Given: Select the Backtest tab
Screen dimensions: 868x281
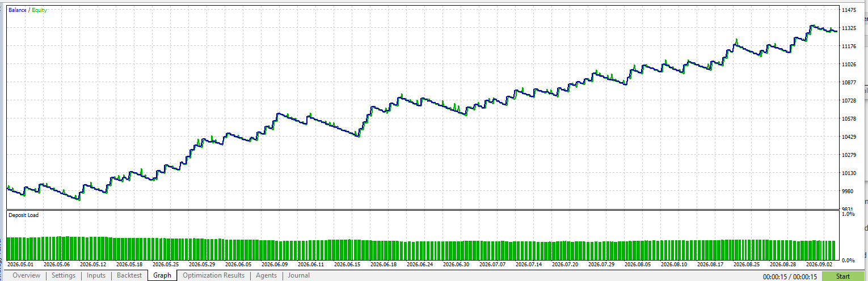Looking at the screenshot, I should point(129,275).
